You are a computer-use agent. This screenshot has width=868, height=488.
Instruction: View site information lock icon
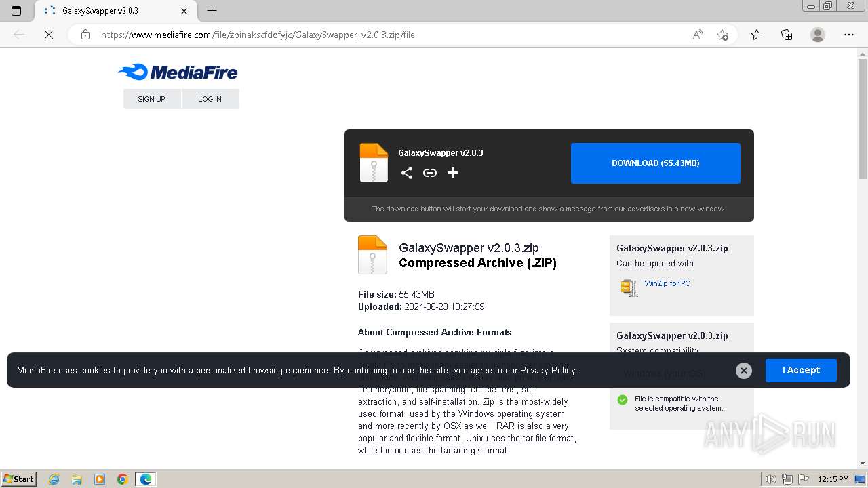click(x=85, y=35)
